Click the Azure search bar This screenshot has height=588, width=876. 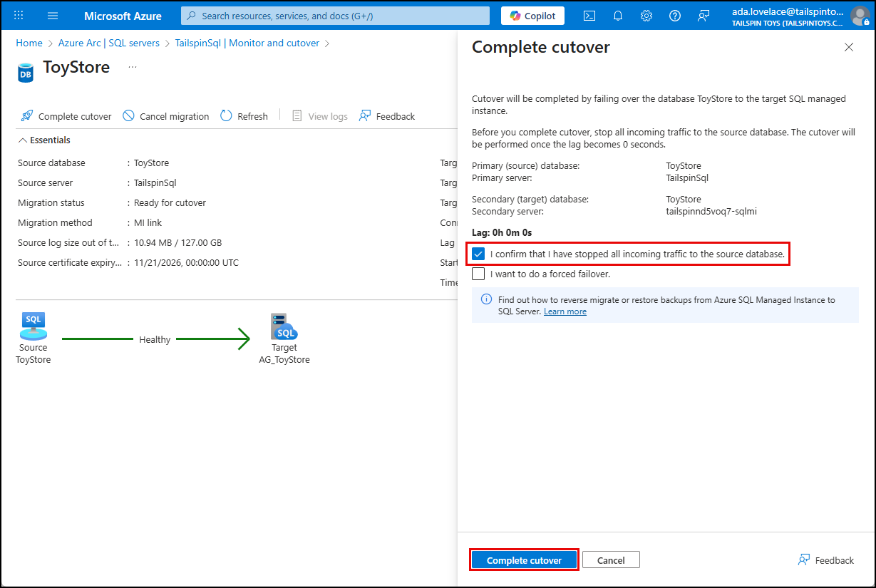[335, 15]
